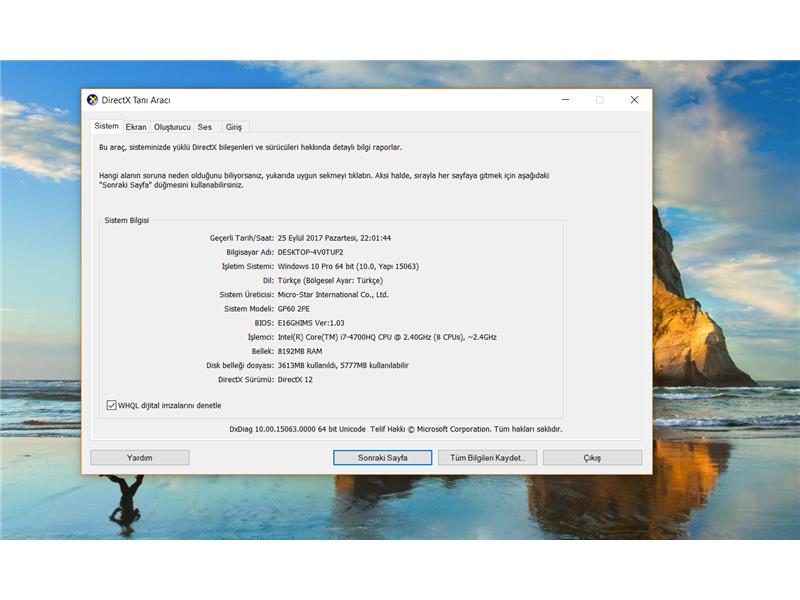Click BIOS value E16GHIMS Ver:1.03
The width and height of the screenshot is (800, 600).
pos(311,323)
